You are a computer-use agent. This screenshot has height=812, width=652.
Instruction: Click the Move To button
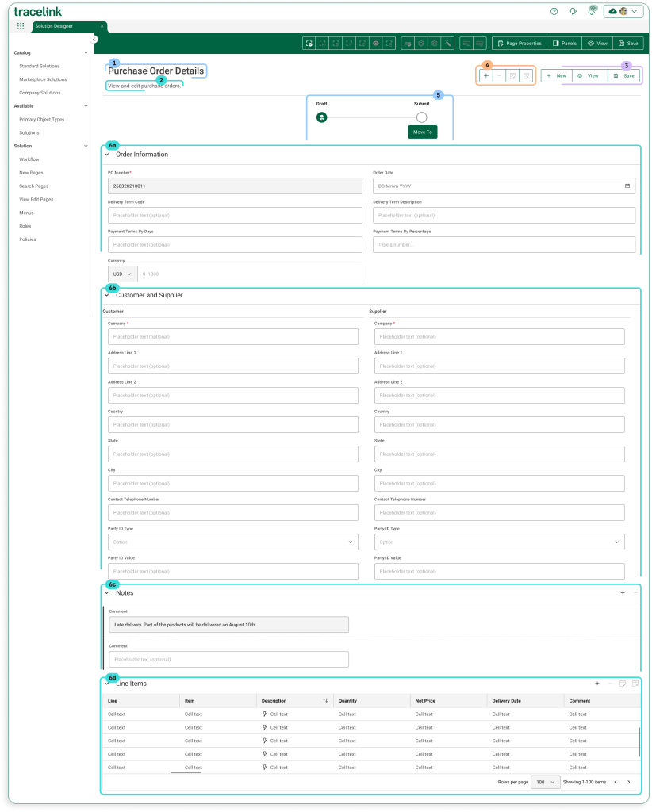pyautogui.click(x=423, y=132)
